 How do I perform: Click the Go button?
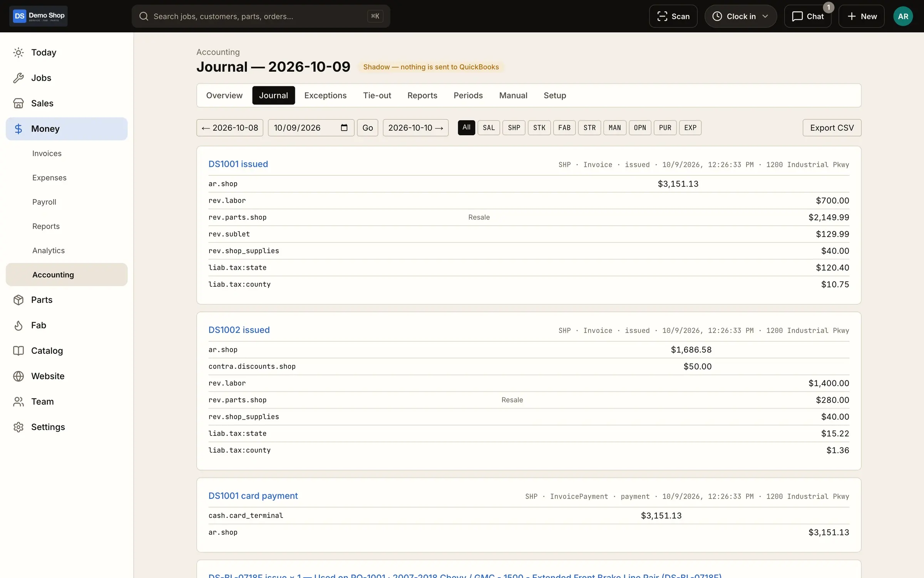[367, 128]
